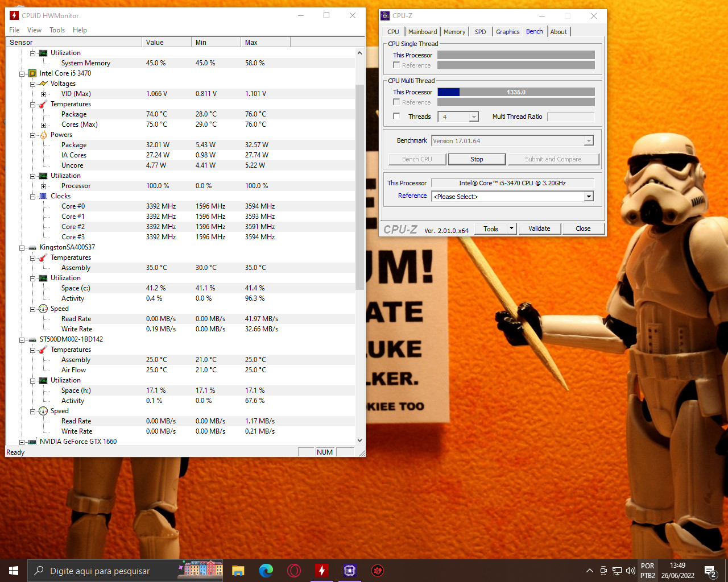The height and width of the screenshot is (582, 728).
Task: Click the CPU-Z Close button
Action: click(583, 228)
